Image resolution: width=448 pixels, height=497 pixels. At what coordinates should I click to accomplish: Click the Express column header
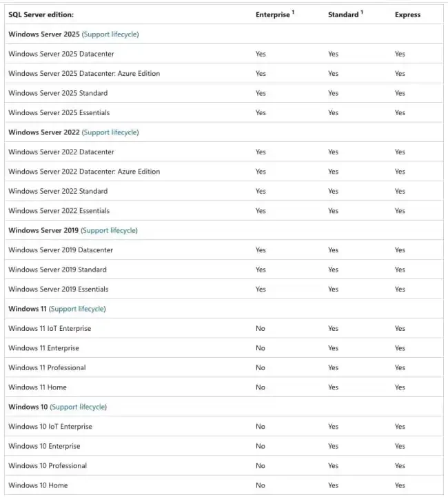[x=407, y=14]
